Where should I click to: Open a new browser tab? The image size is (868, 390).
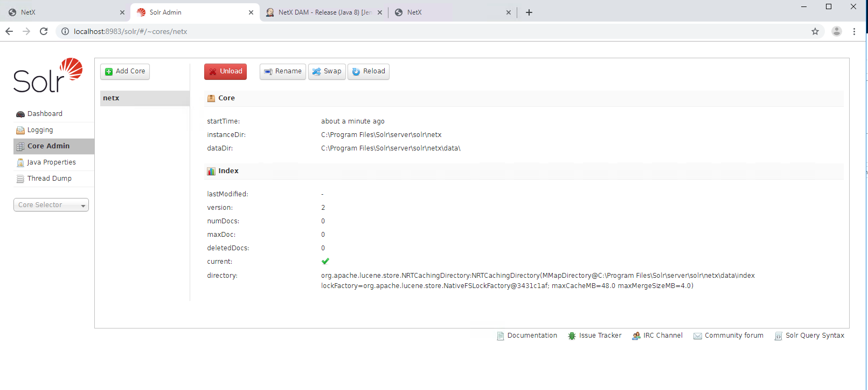[x=529, y=12]
